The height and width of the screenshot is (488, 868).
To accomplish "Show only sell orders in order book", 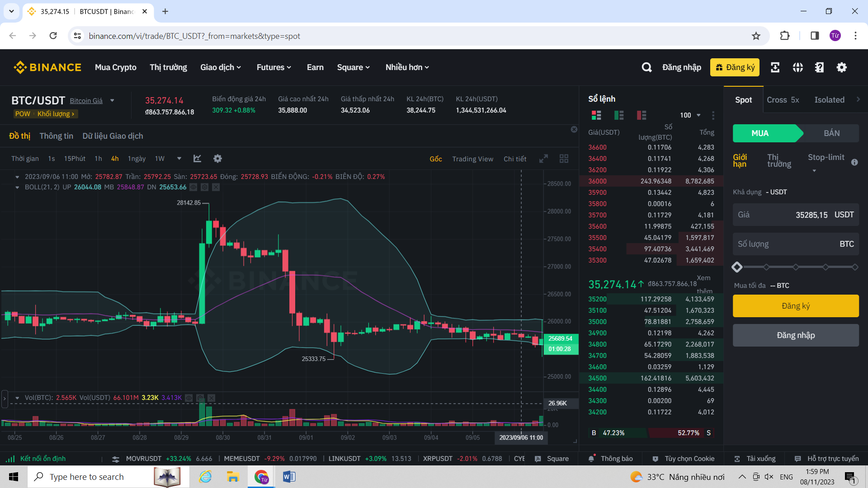I will [x=642, y=115].
